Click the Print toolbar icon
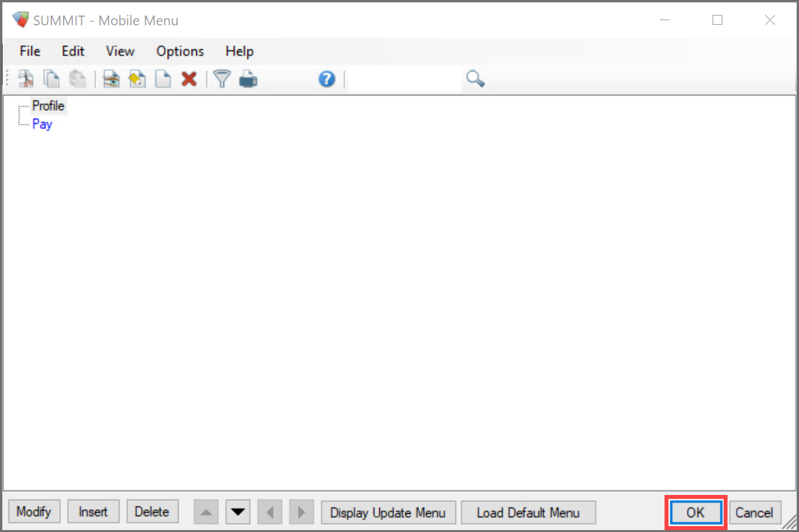 (248, 80)
